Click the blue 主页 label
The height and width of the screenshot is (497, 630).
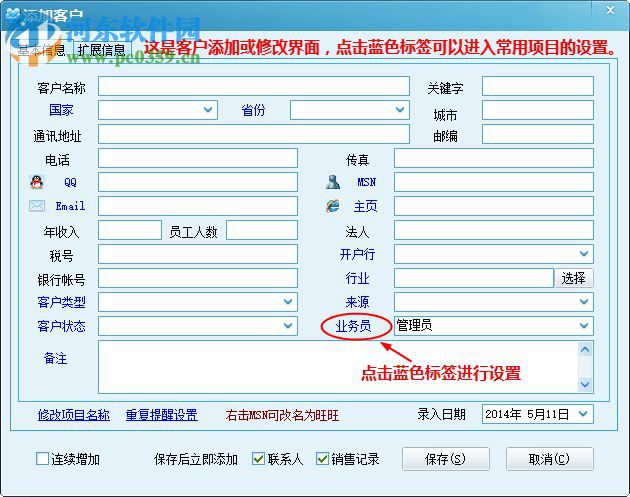click(365, 206)
